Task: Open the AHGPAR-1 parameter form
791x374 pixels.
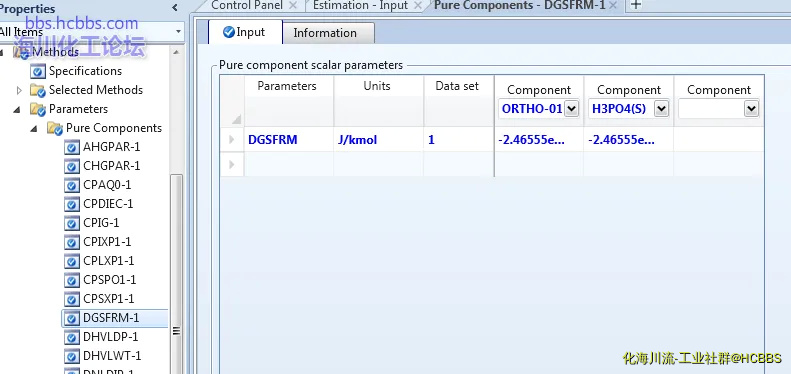Action: (x=111, y=147)
